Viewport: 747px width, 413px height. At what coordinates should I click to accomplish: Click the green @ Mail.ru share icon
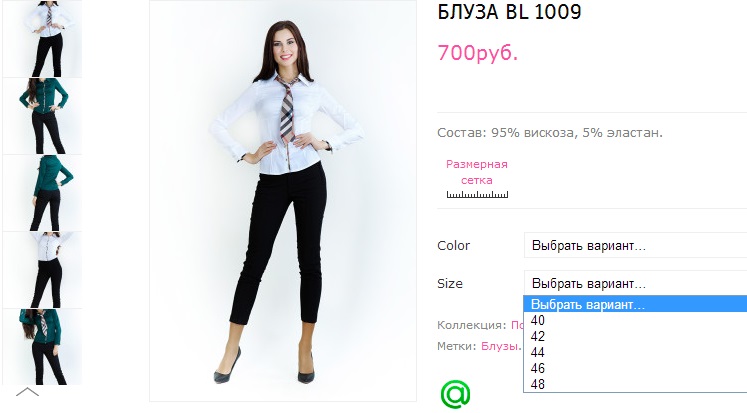coord(455,394)
